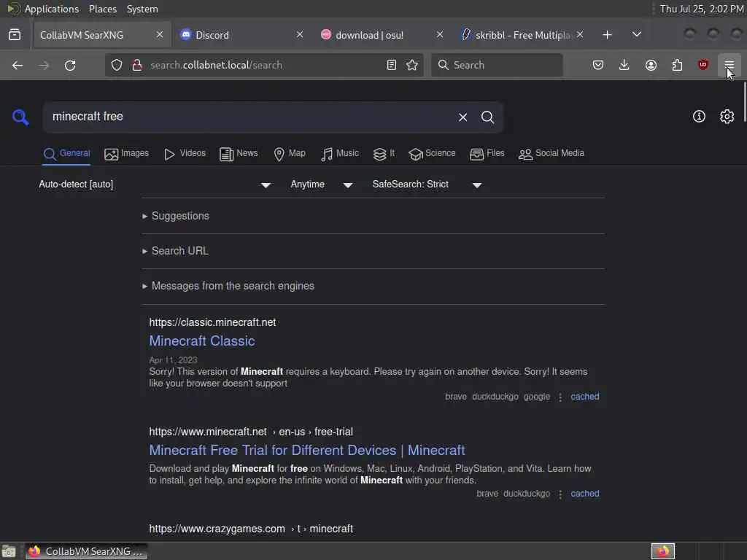Select the Files search category
747x560 pixels.
[487, 153]
